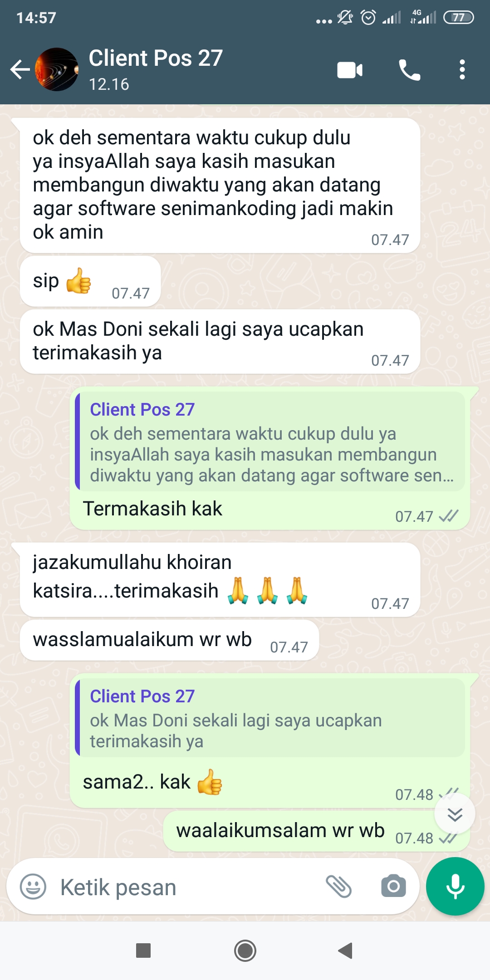
Task: Open the emoji picker in message bar
Action: (x=33, y=887)
